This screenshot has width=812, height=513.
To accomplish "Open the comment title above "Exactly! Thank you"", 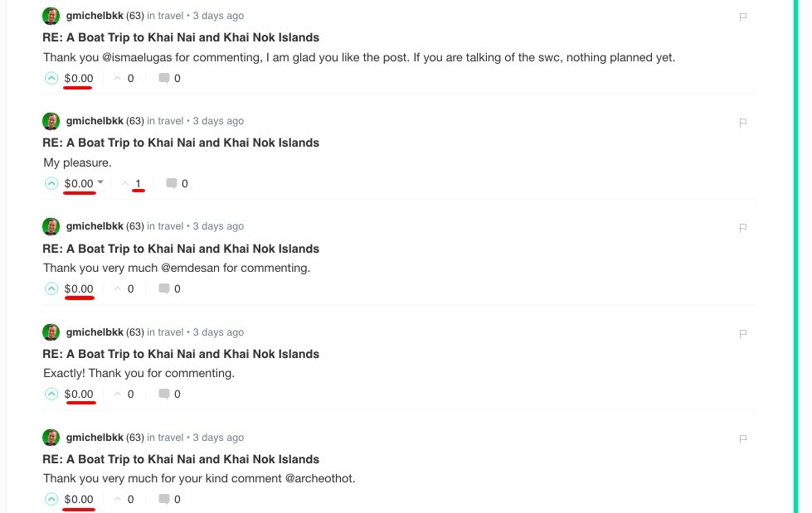I will pos(181,354).
